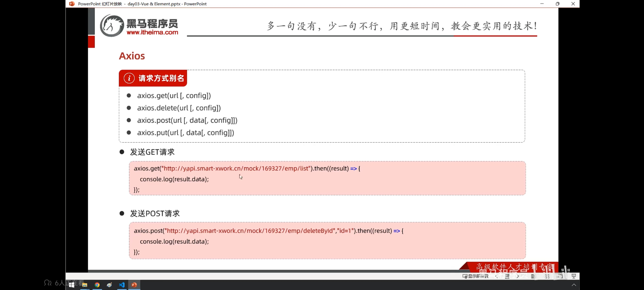This screenshot has width=644, height=290.
Task: Open File Explorer from the taskbar
Action: point(85,285)
